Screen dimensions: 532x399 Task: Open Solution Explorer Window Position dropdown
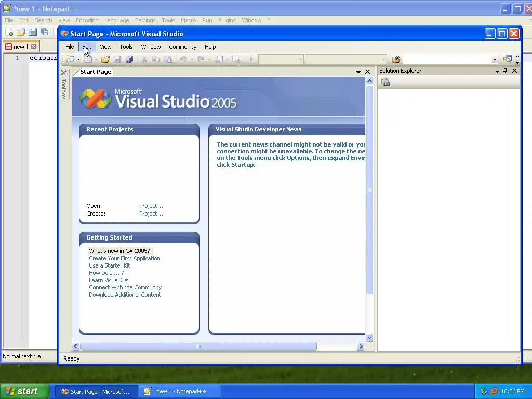(497, 71)
